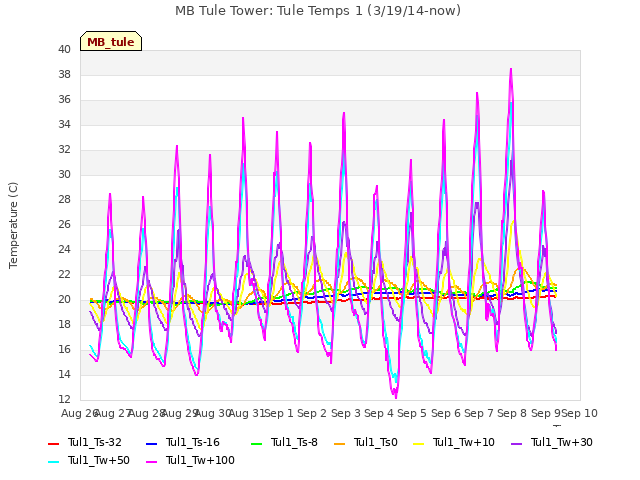Image resolution: width=640 pixels, height=480 pixels.
Task: Select the Tul1_Tw+30 legend label
Action: [562, 442]
